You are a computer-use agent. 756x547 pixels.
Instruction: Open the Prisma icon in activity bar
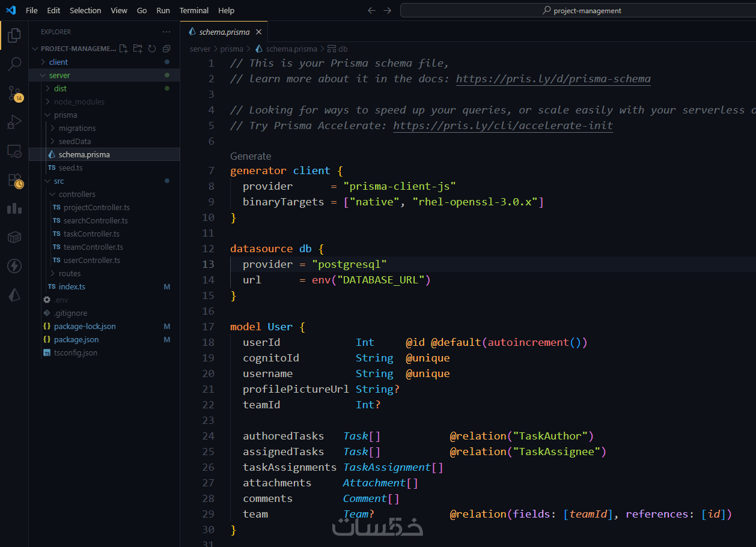click(14, 295)
